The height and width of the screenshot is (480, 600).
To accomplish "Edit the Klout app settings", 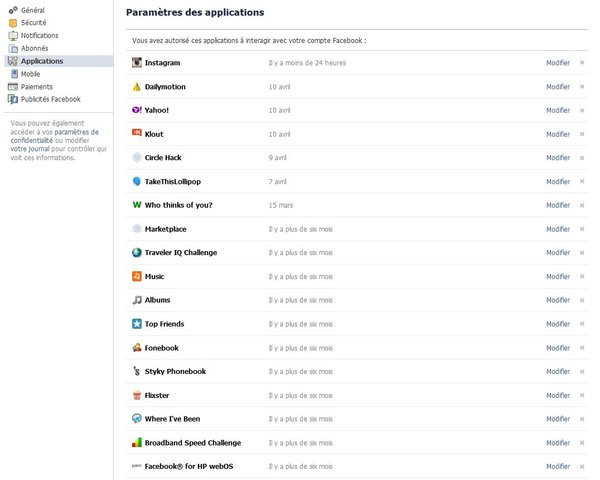I will (558, 134).
